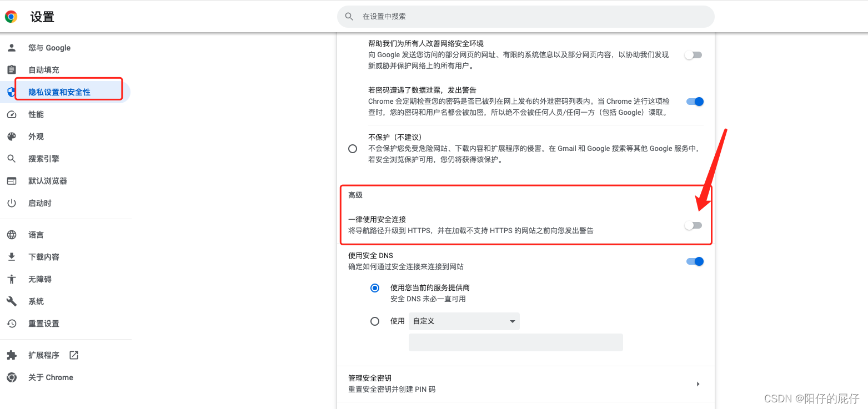
Task: Click the 在设置中搜索 search field
Action: pyautogui.click(x=525, y=17)
